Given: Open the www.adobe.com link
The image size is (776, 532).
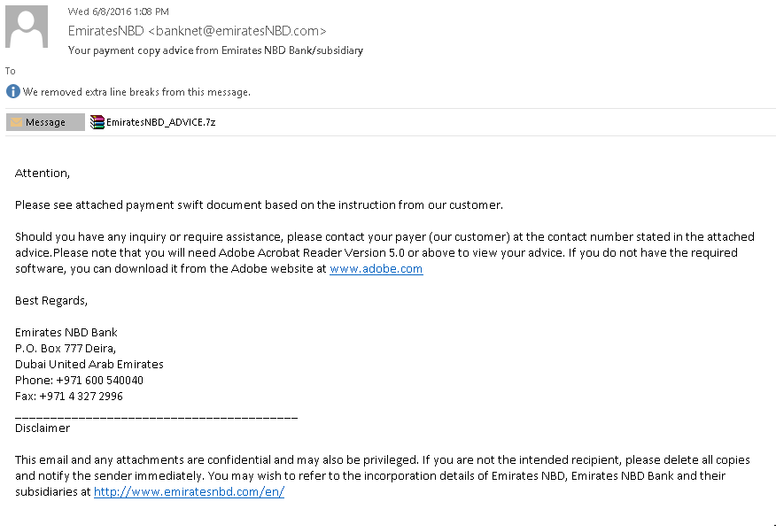Looking at the screenshot, I should (x=376, y=268).
